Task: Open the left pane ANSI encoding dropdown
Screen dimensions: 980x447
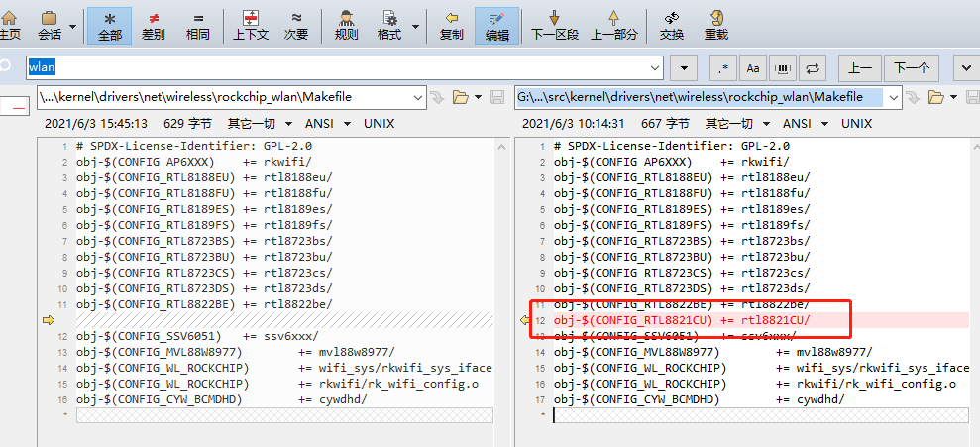Action: 328,124
